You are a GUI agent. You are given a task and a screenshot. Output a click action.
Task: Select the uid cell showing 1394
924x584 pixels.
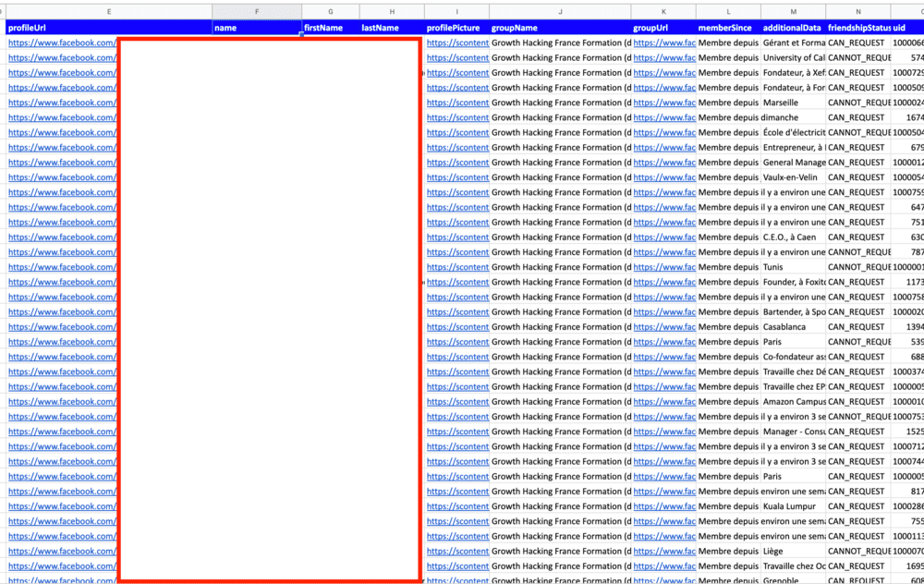(x=907, y=326)
